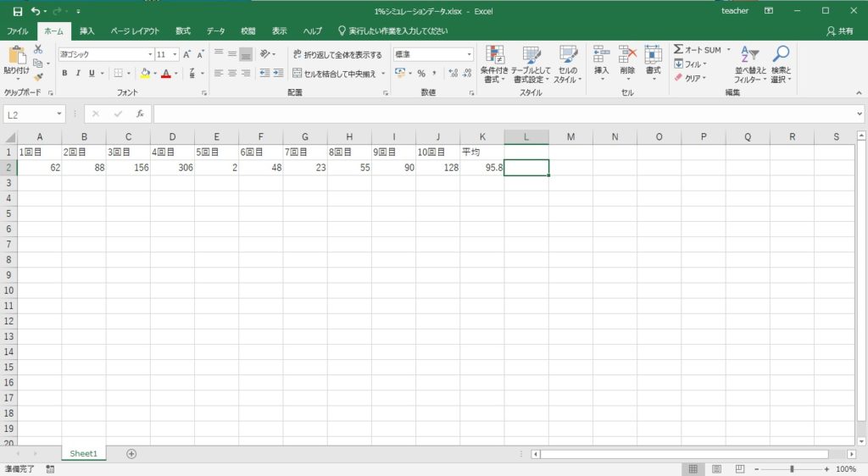Save the workbook with the floppy icon

pos(18,11)
